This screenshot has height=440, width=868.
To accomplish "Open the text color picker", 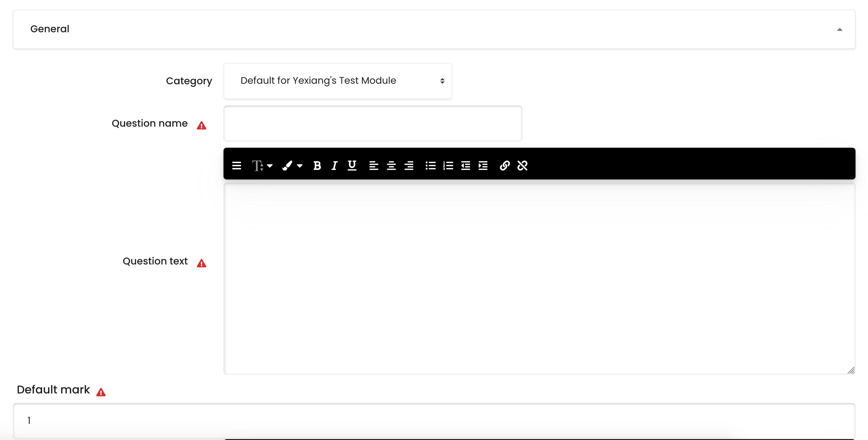I will (x=292, y=165).
